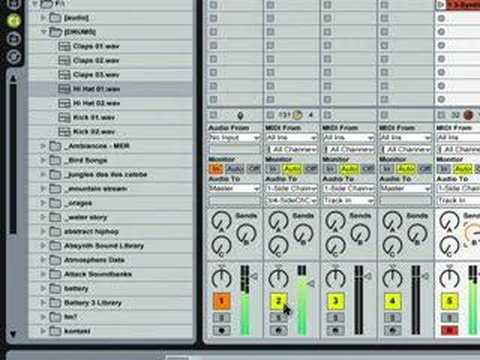Toggle the yellow track 2 activator button
Image resolution: width=480 pixels, height=360 pixels.
click(x=278, y=301)
